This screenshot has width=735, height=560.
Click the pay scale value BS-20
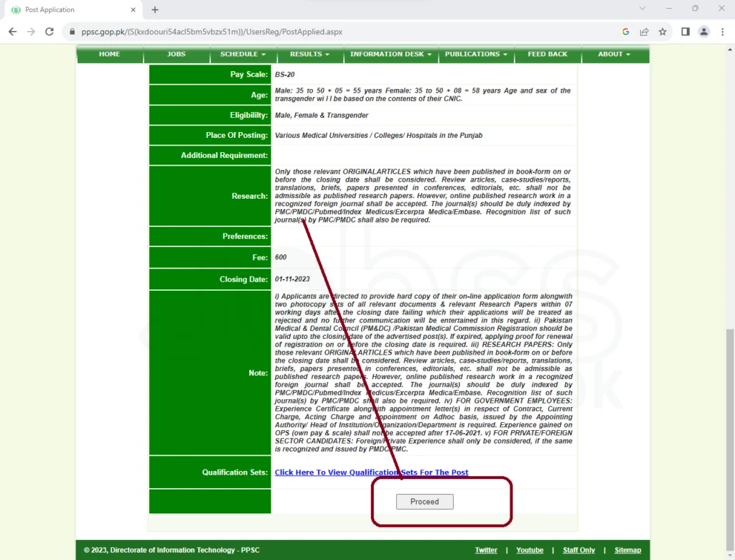(284, 75)
